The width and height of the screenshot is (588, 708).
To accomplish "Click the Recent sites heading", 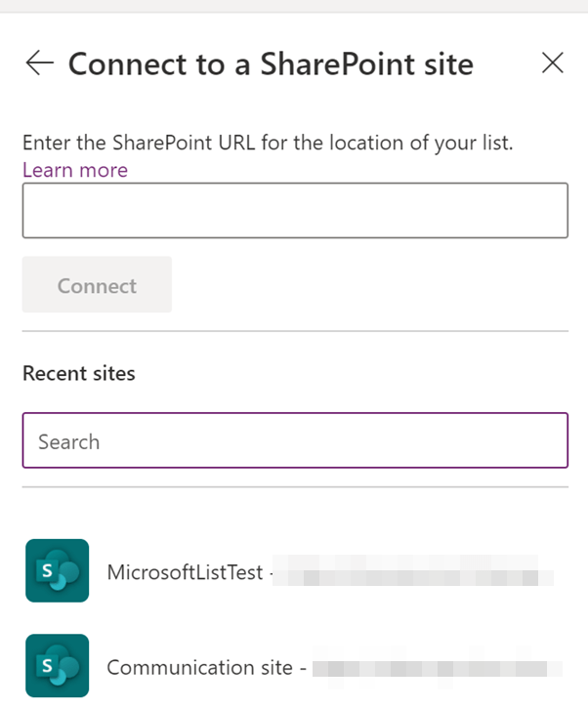I will (79, 373).
